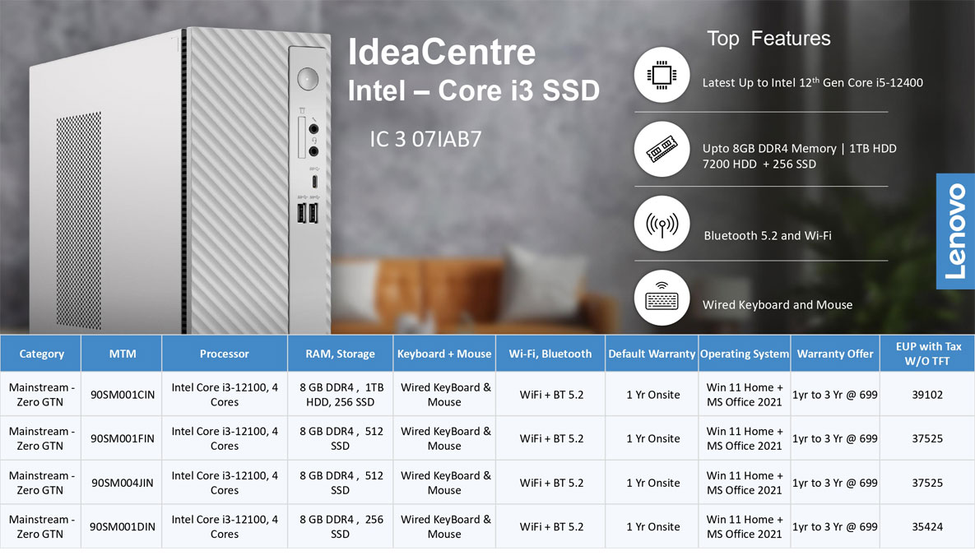This screenshot has height=560, width=975.
Task: Click the MTM cell "90SM001CIN"
Action: 123,395
